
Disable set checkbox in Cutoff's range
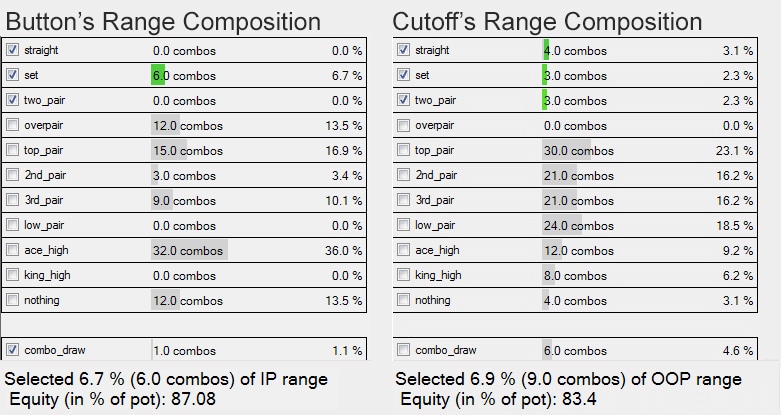(403, 75)
